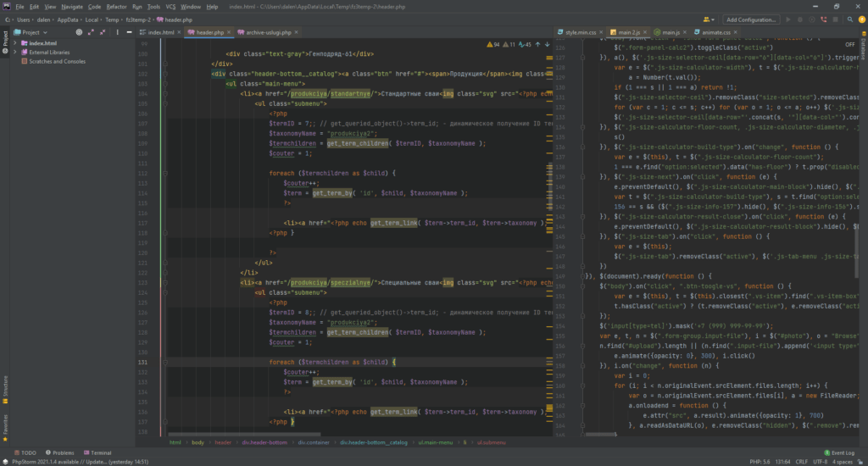Toggle the Structure tool window stripe

[x=5, y=388]
